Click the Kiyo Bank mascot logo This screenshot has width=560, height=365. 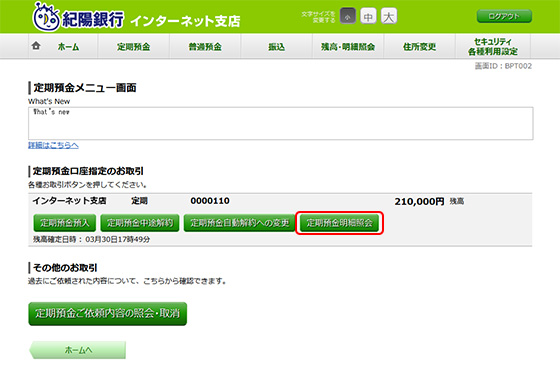pos(46,16)
